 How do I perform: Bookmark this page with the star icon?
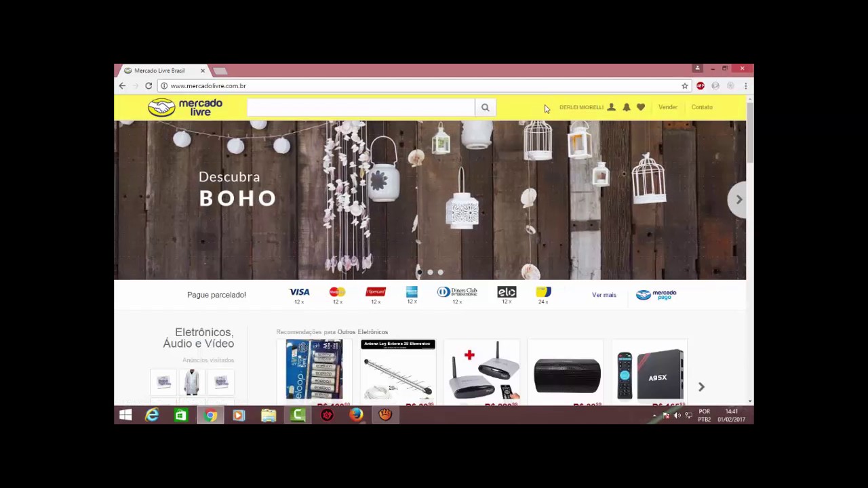(x=685, y=86)
